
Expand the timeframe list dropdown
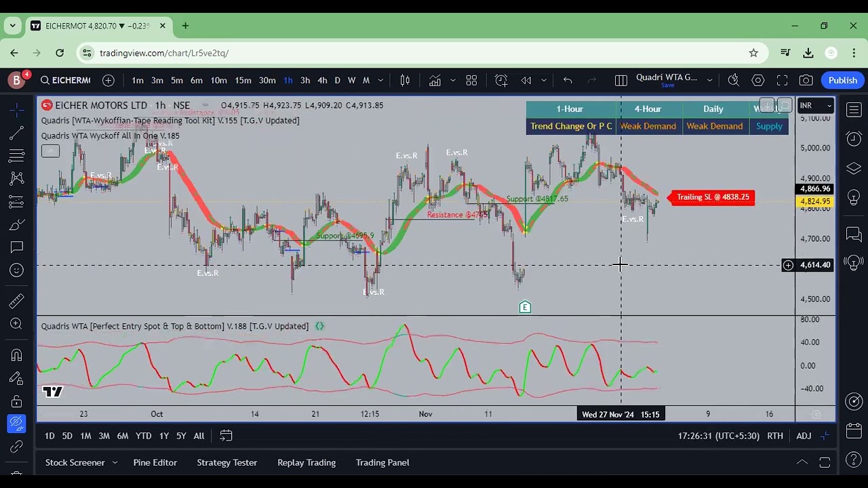(x=380, y=80)
